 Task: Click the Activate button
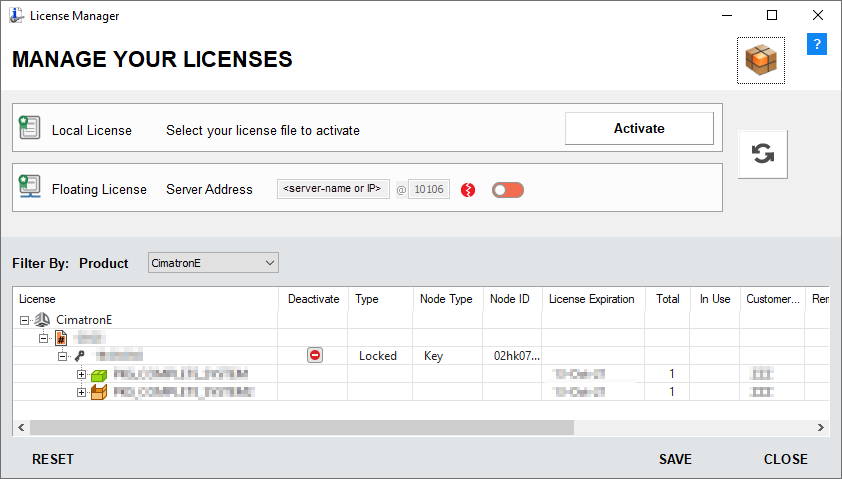click(x=639, y=128)
